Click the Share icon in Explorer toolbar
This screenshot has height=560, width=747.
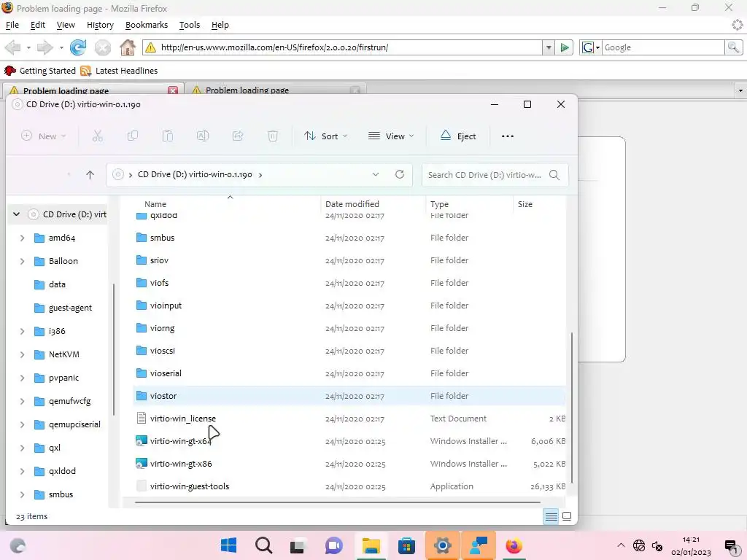pos(238,136)
